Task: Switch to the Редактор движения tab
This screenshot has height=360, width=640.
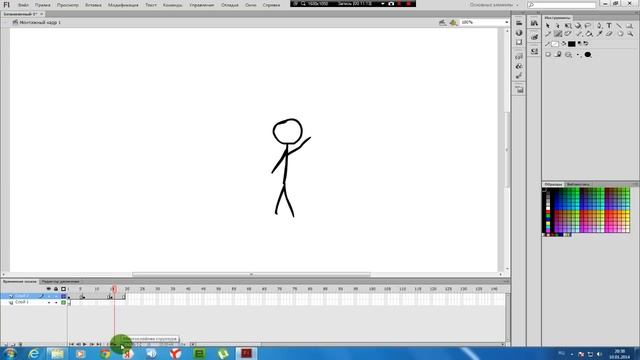Action: 60,282
